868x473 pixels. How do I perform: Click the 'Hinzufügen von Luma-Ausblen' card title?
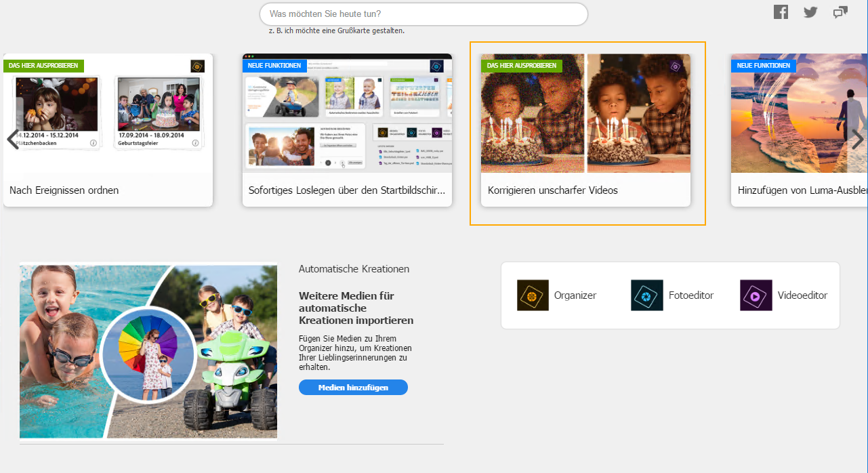(x=802, y=190)
